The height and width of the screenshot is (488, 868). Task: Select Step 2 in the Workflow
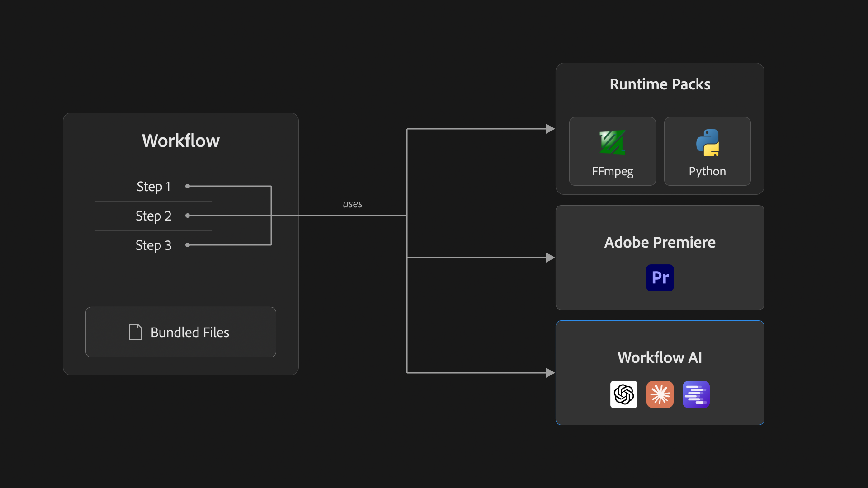coord(154,216)
